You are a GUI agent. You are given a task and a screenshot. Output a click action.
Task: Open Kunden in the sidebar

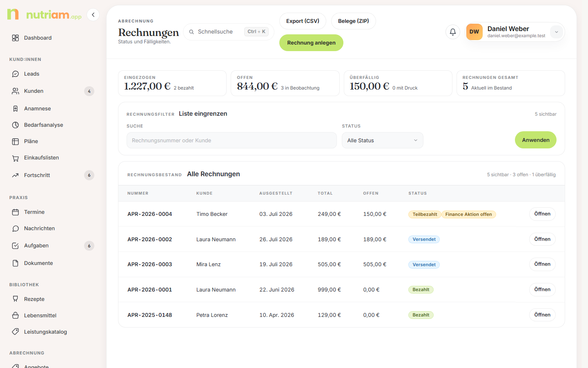(x=53, y=91)
